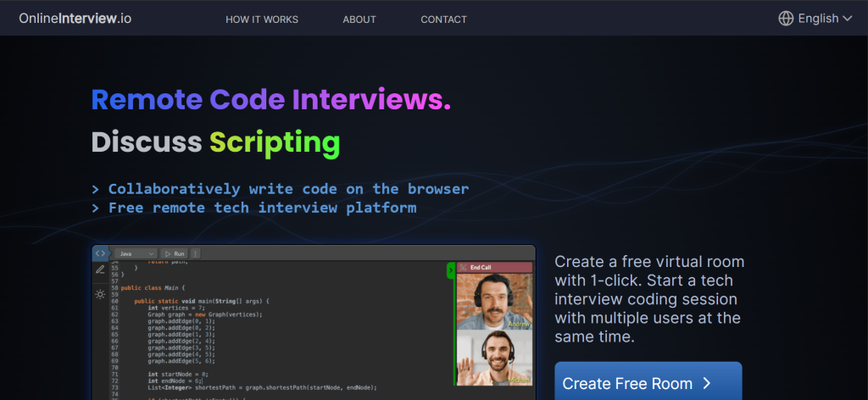This screenshot has height=400, width=868.
Task: Collapse the video panel with green arrow
Action: tap(451, 270)
